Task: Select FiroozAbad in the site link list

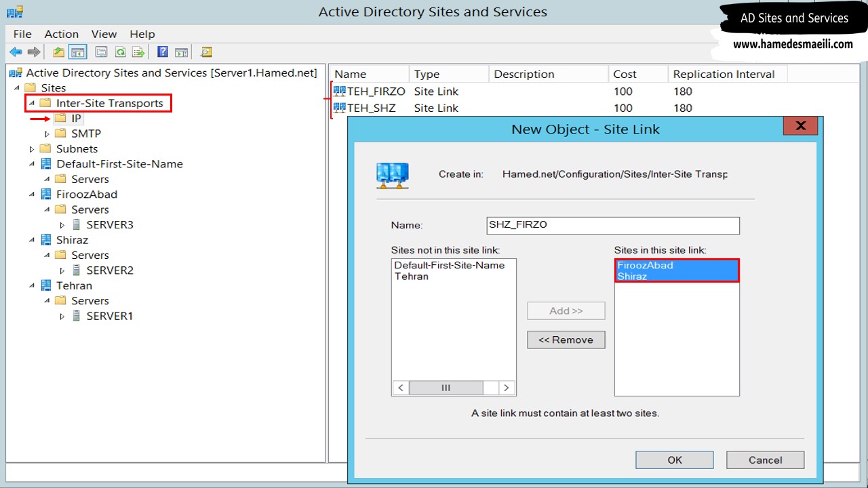Action: tap(677, 265)
